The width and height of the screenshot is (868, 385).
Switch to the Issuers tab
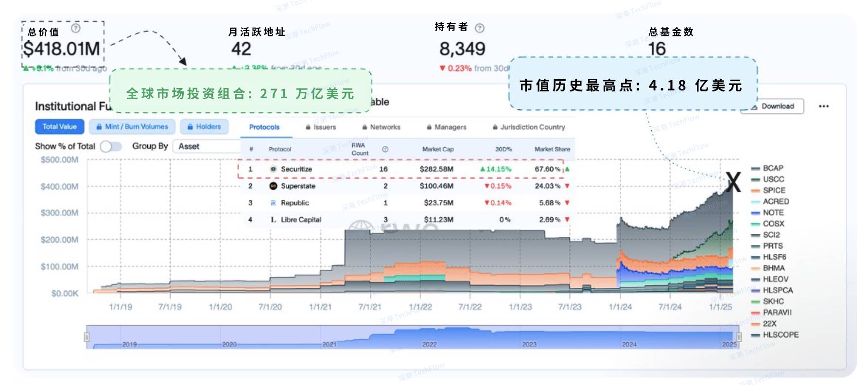click(x=321, y=127)
